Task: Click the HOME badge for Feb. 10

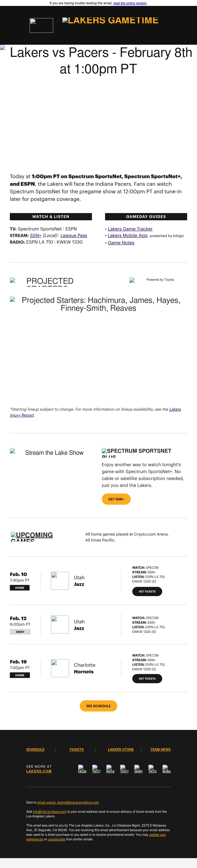Action: [20, 588]
